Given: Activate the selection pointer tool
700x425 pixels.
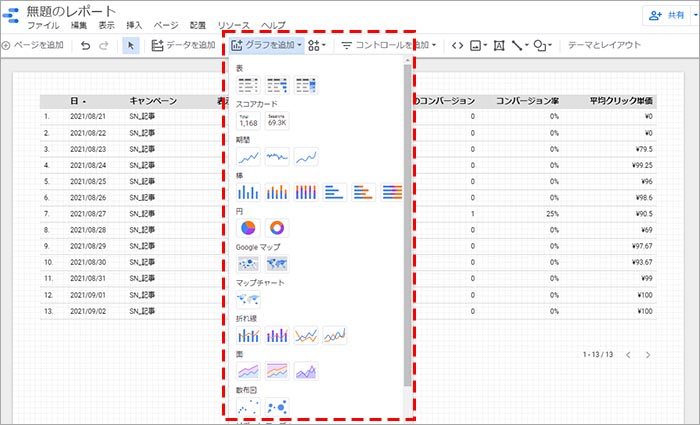Looking at the screenshot, I should 131,45.
